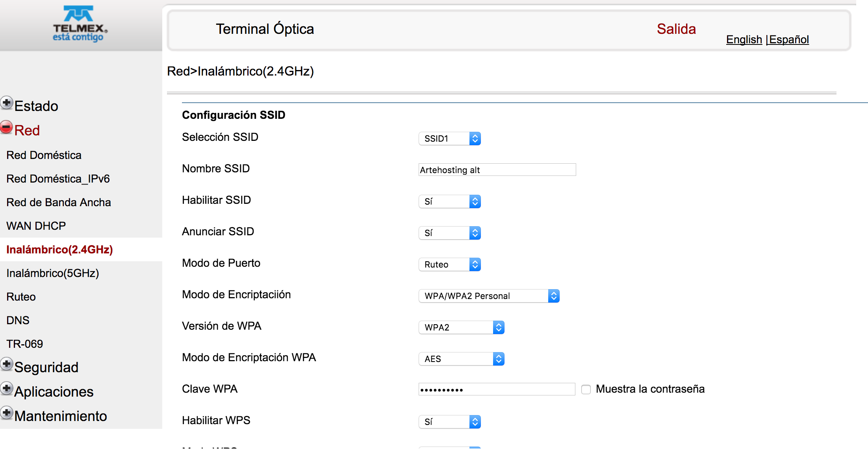This screenshot has height=469, width=868.
Task: Open the Modo de Encriptación dropdown
Action: [489, 296]
